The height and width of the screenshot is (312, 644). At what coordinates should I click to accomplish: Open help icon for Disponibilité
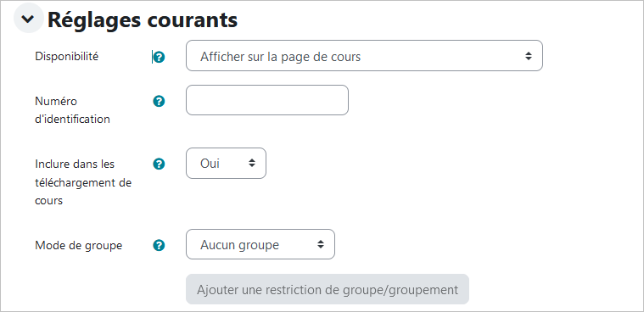159,57
